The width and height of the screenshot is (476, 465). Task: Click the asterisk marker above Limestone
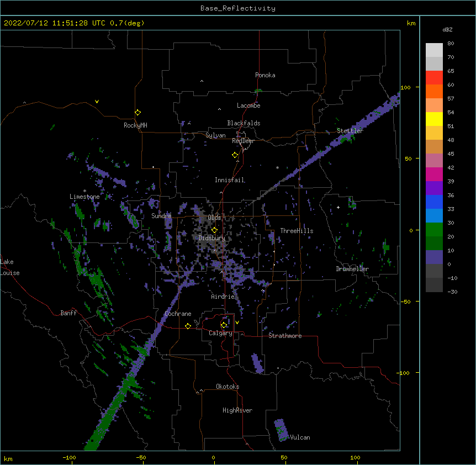tap(84, 191)
